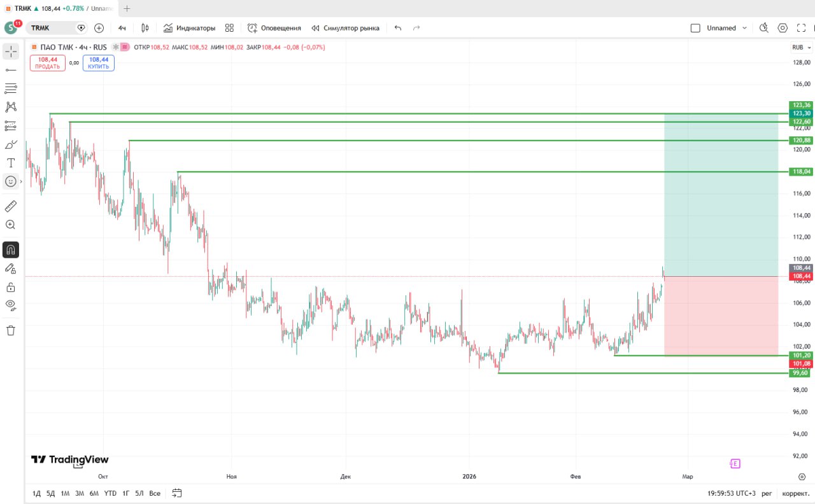Viewport: 815px width, 504px height.
Task: Select the 6М date range tab
Action: click(94, 493)
